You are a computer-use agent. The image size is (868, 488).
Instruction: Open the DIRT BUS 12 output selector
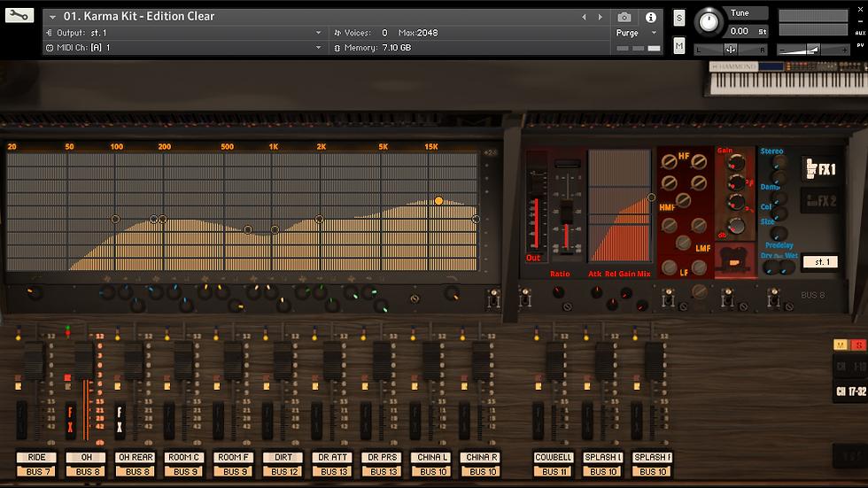pos(283,471)
